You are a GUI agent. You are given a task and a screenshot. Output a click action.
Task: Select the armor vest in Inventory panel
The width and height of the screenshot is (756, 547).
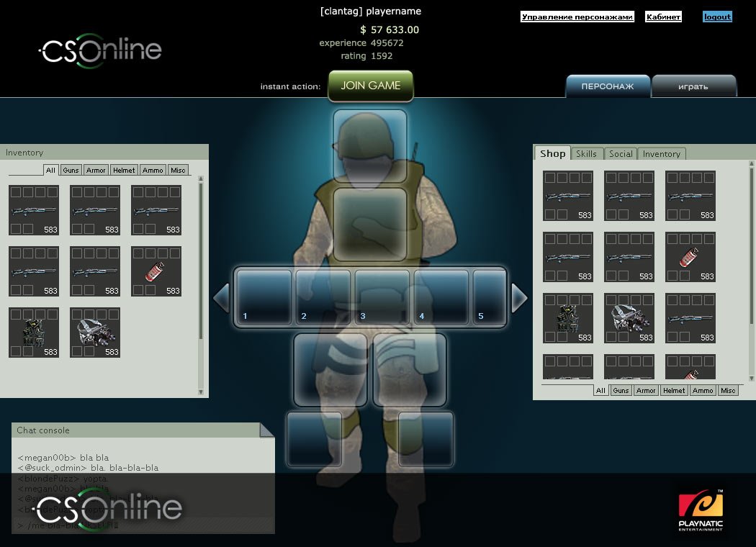pyautogui.click(x=33, y=333)
